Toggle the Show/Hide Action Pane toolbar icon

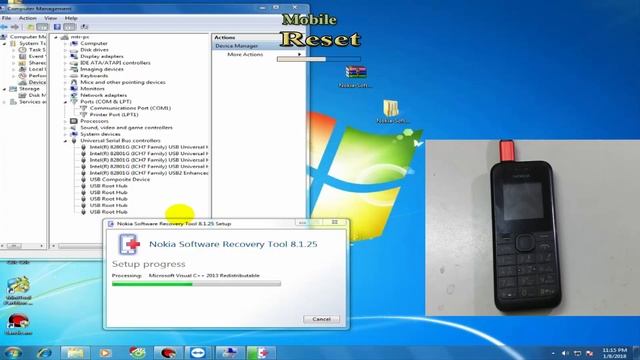click(69, 27)
